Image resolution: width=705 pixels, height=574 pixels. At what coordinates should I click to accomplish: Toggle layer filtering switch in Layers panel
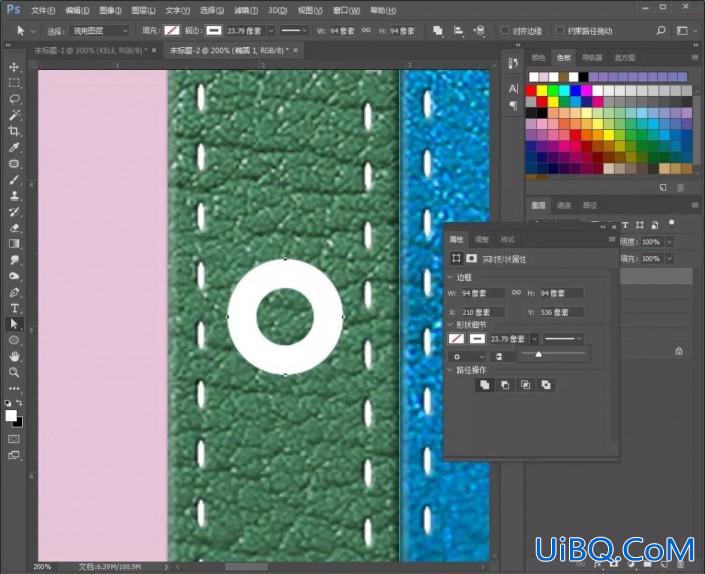(671, 222)
